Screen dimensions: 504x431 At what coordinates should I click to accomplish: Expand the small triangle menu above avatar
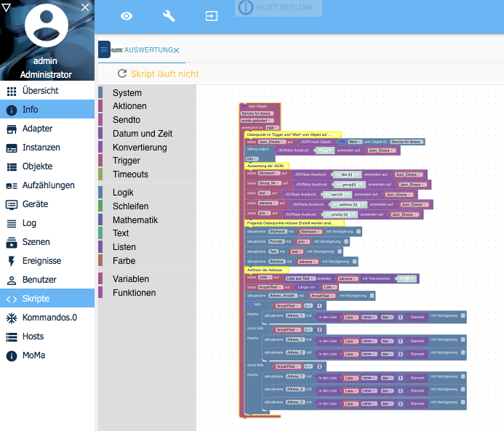coord(6,7)
